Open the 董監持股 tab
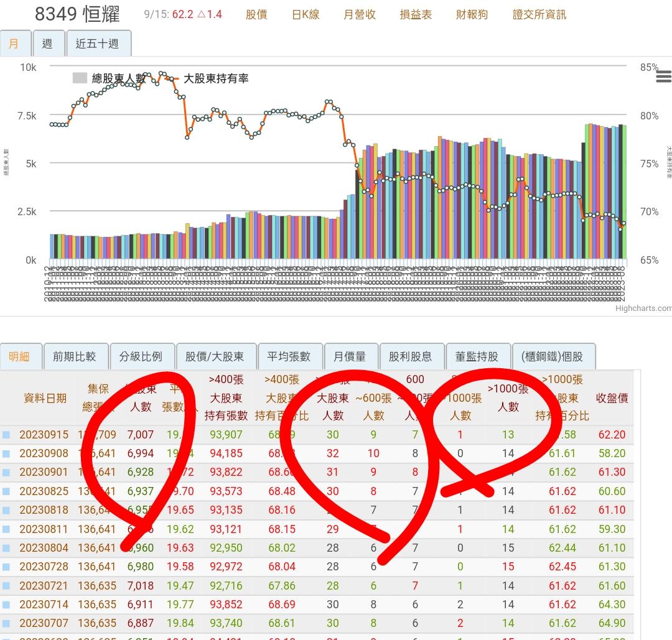 478,356
